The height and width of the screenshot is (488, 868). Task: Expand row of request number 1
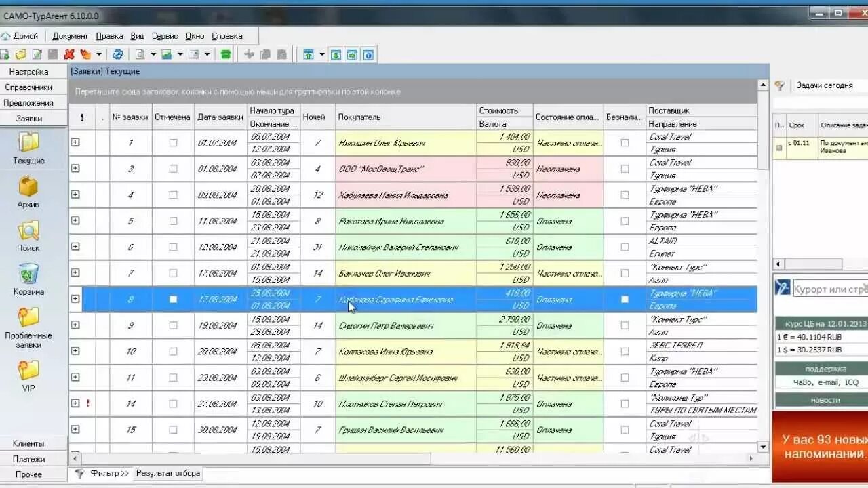point(75,142)
